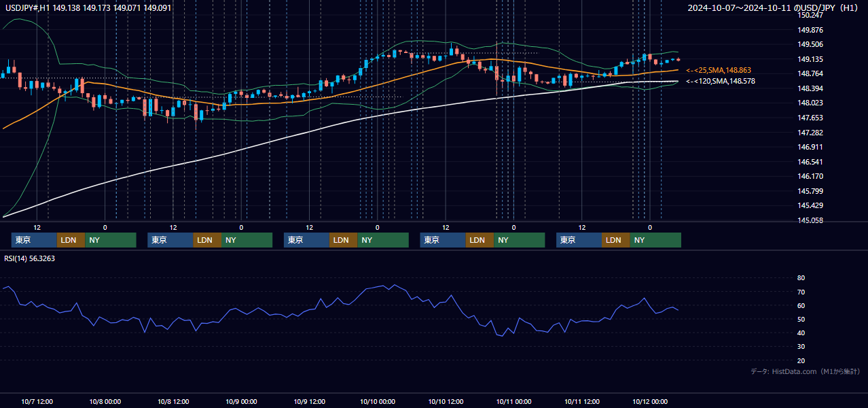Click price axis value 148.394
868x408 pixels.
[810, 88]
